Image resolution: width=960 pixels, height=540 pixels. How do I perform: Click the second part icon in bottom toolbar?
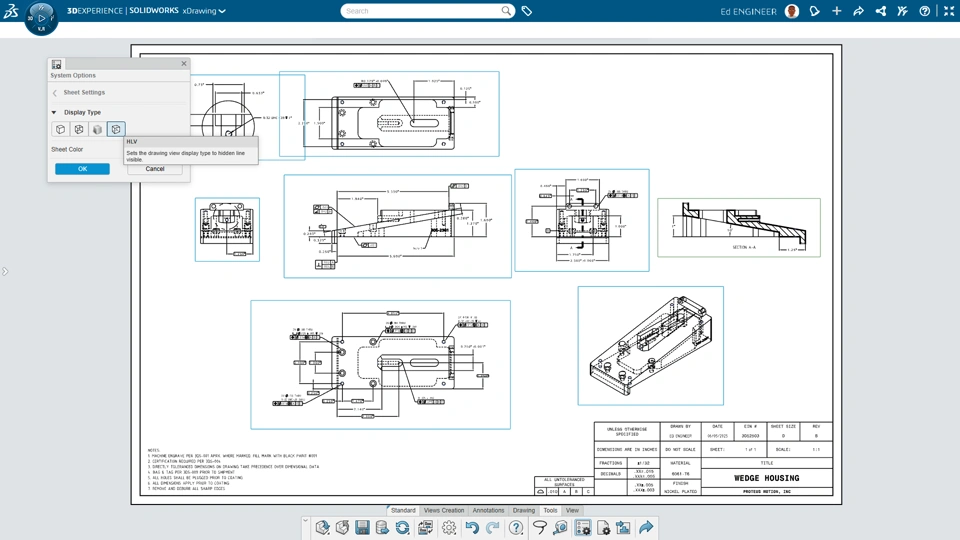(342, 527)
